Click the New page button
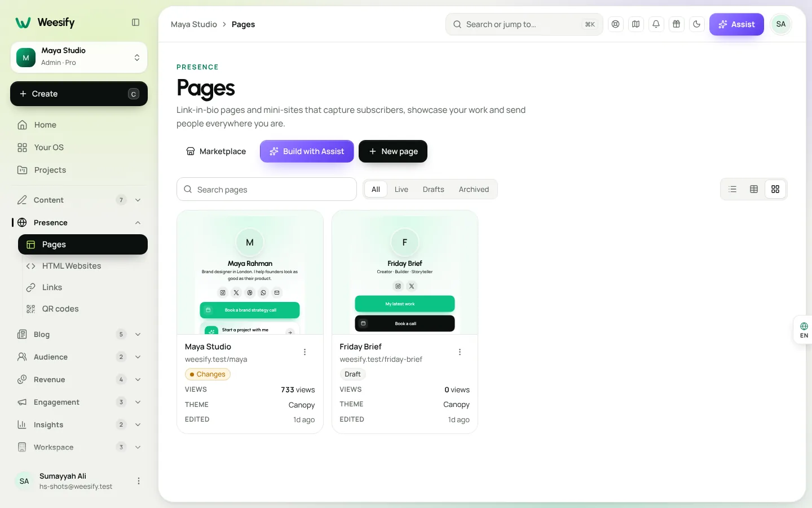 [x=393, y=151]
